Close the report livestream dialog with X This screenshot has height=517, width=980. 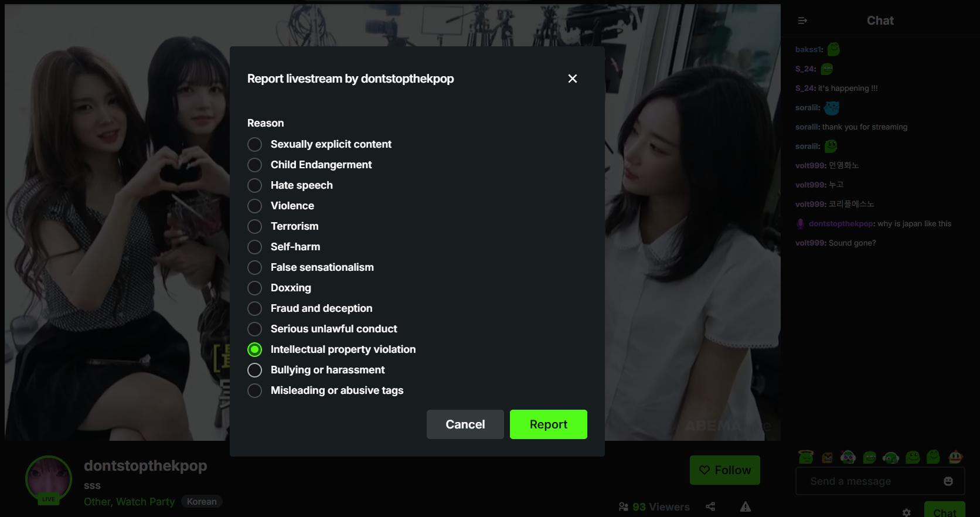point(573,79)
